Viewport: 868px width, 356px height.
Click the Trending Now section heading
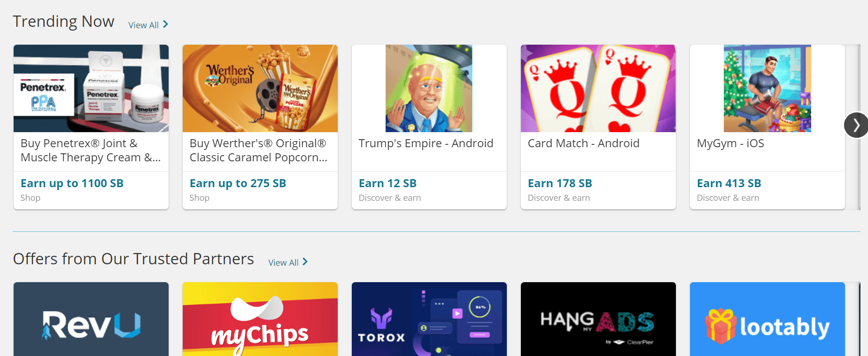point(63,21)
